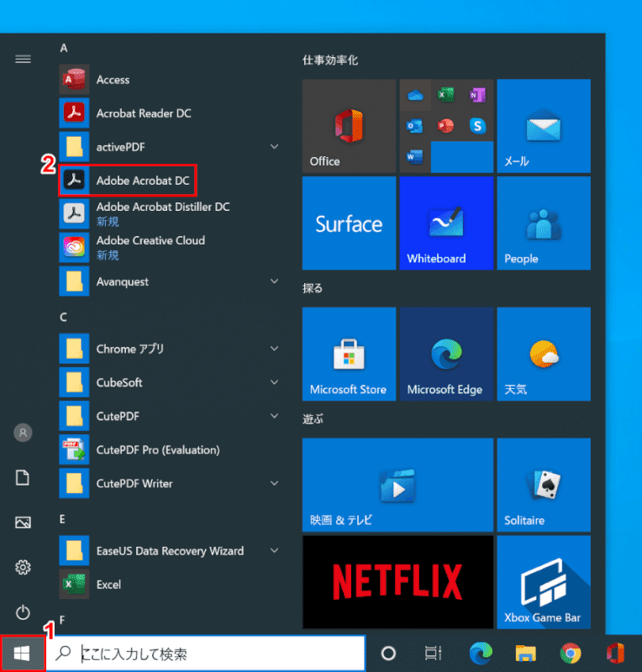Screen dimensions: 642x672
Task: Launch Adobe Acrobat Distiller DC
Action: (x=171, y=214)
